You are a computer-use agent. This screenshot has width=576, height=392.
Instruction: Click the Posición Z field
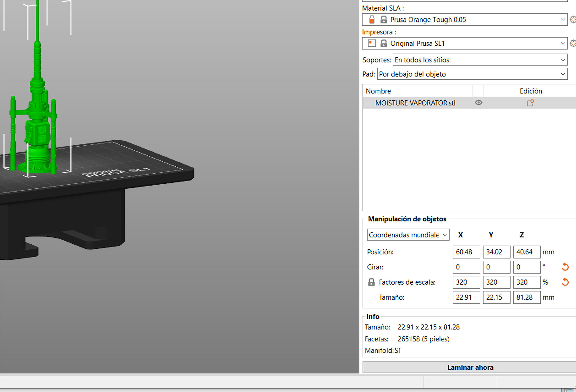tap(527, 252)
